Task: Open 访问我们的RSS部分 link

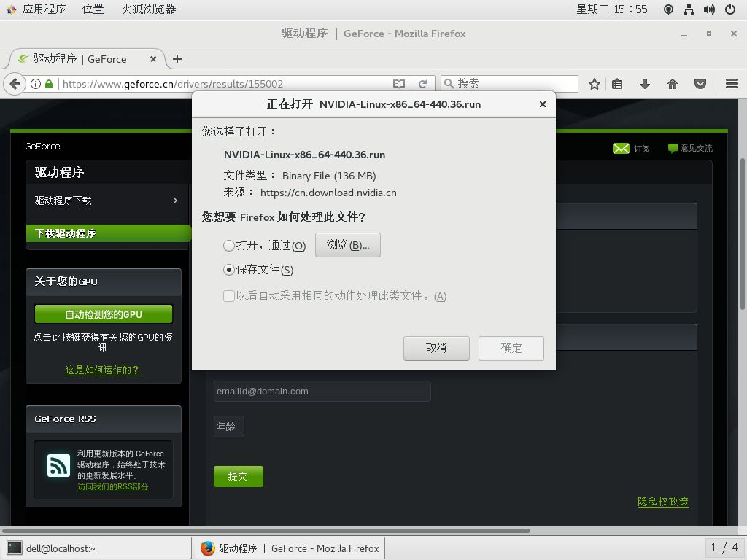Action: coord(113,486)
